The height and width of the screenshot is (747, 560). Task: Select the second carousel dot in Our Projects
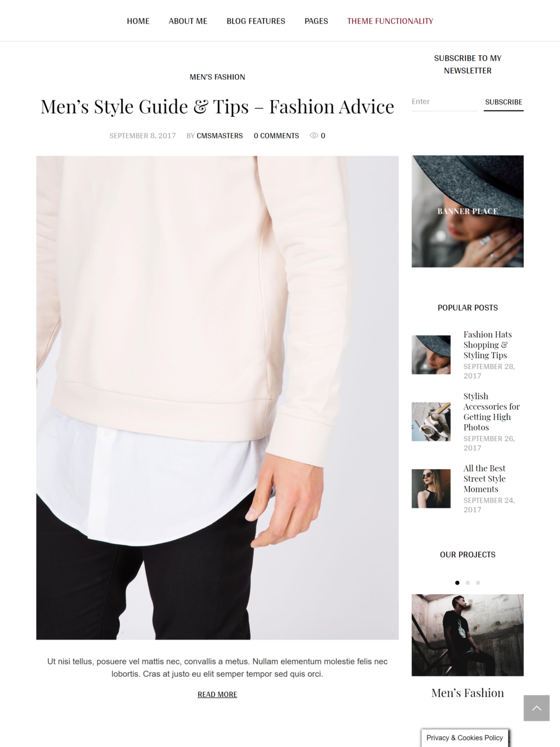pyautogui.click(x=468, y=583)
